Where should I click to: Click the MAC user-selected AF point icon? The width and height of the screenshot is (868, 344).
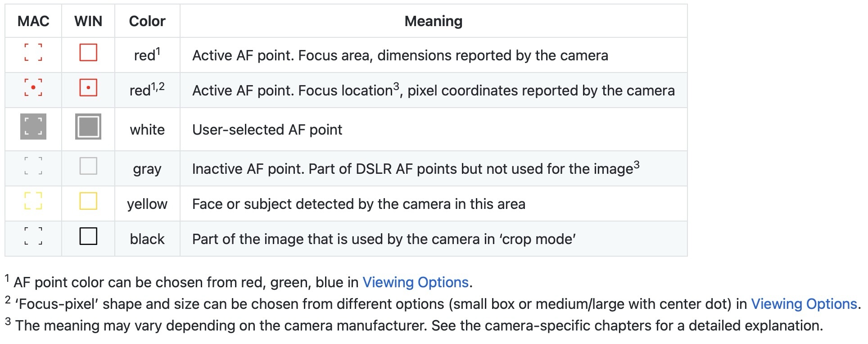33,127
